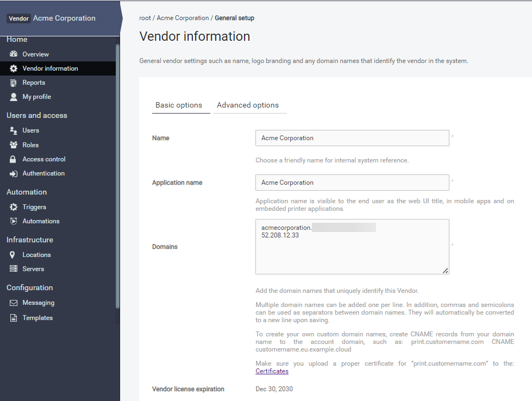532x401 pixels.
Task: Open Reports via its sidebar icon
Action: [x=14, y=83]
